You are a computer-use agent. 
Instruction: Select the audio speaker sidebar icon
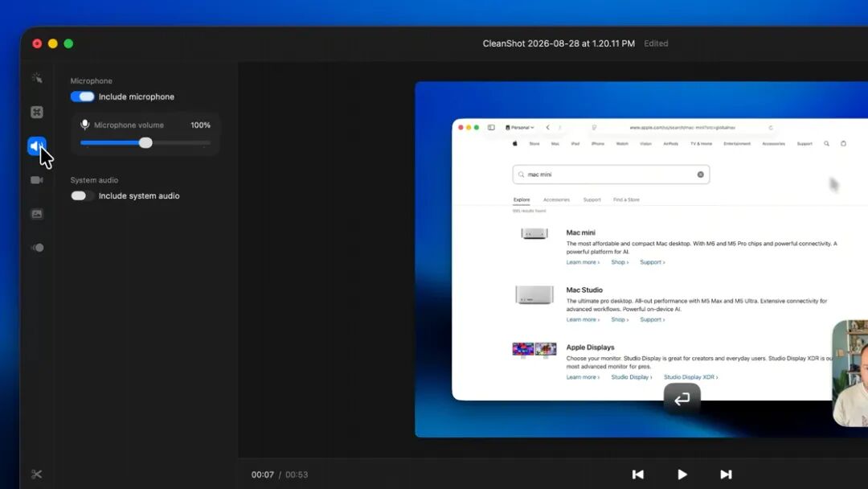coord(36,146)
